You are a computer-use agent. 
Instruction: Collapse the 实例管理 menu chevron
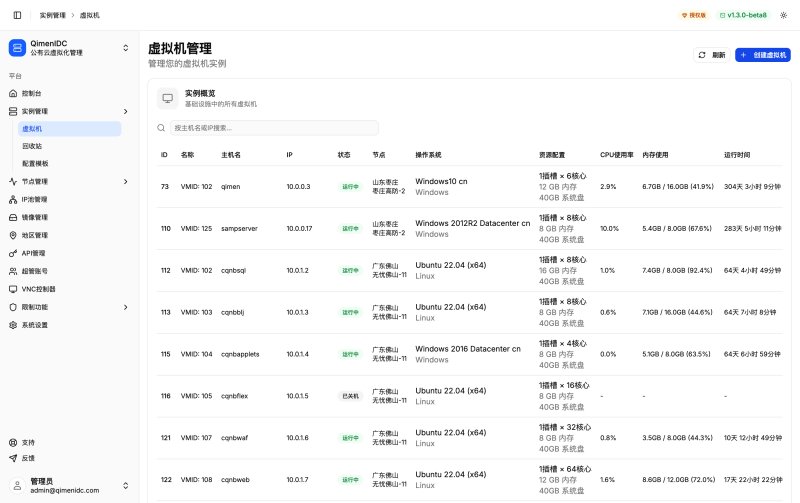coord(126,111)
